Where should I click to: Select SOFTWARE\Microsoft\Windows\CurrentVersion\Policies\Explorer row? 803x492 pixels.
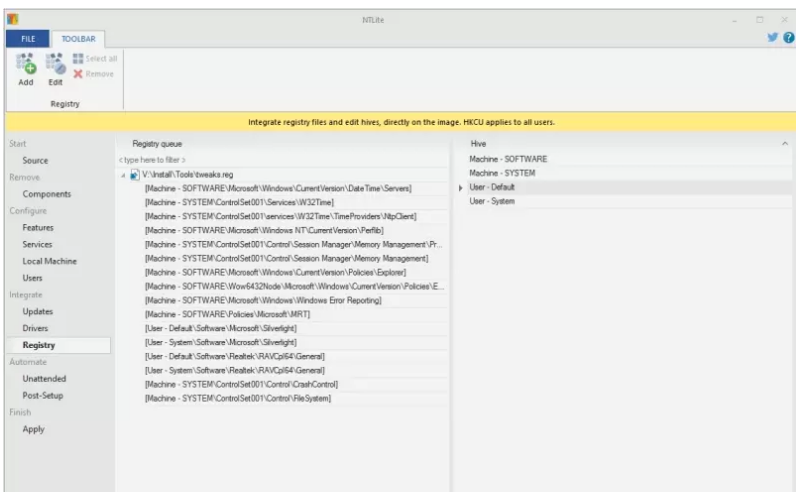276,272
